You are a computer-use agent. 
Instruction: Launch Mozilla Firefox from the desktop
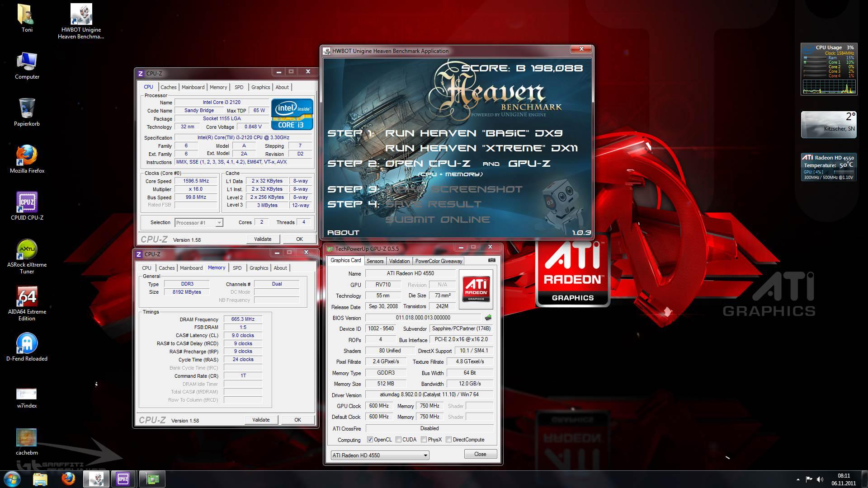click(x=27, y=160)
